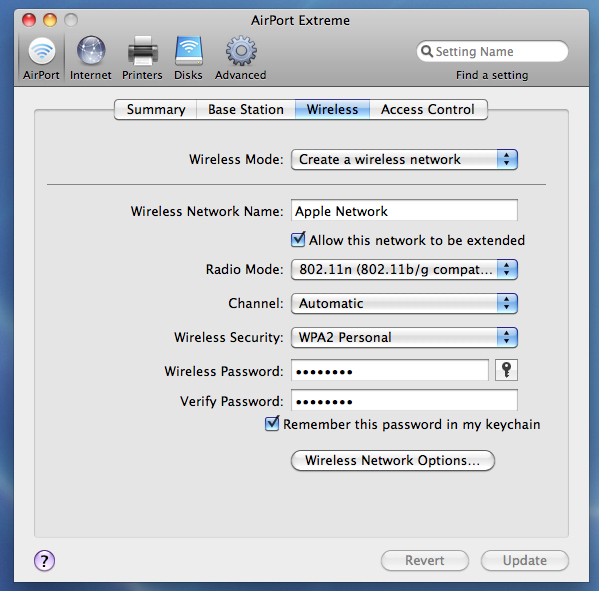Click the Setting Name search field
The width and height of the screenshot is (599, 591).
[492, 51]
